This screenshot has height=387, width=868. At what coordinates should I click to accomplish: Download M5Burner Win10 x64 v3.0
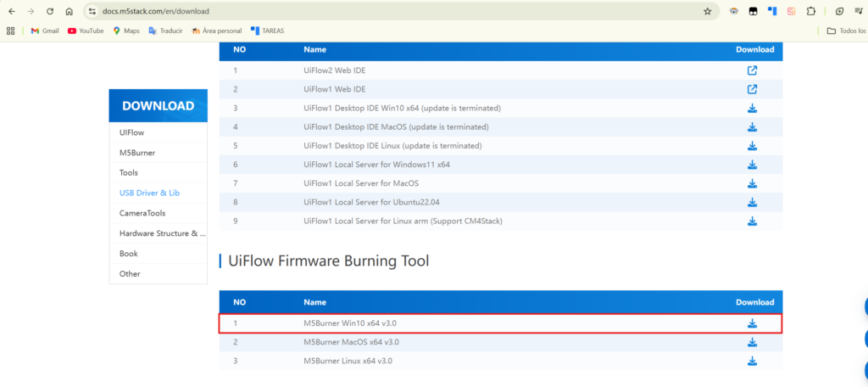[x=751, y=323]
